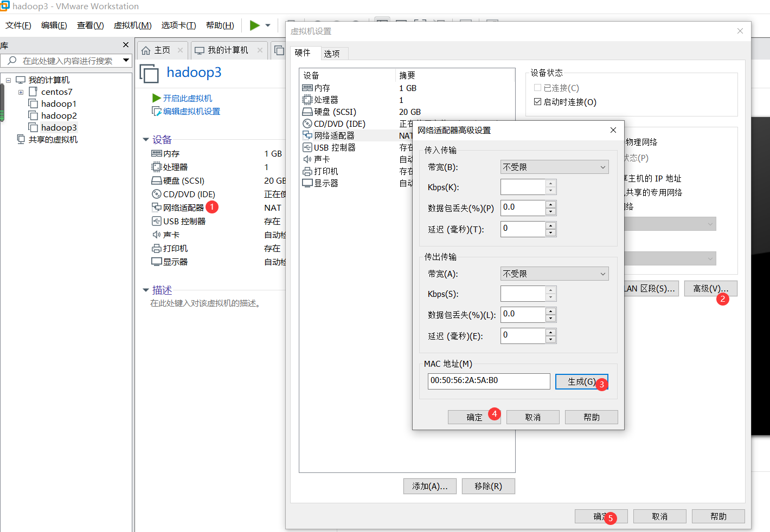770x532 pixels.
Task: Click 确定 in the advanced adapter dialog
Action: [474, 417]
